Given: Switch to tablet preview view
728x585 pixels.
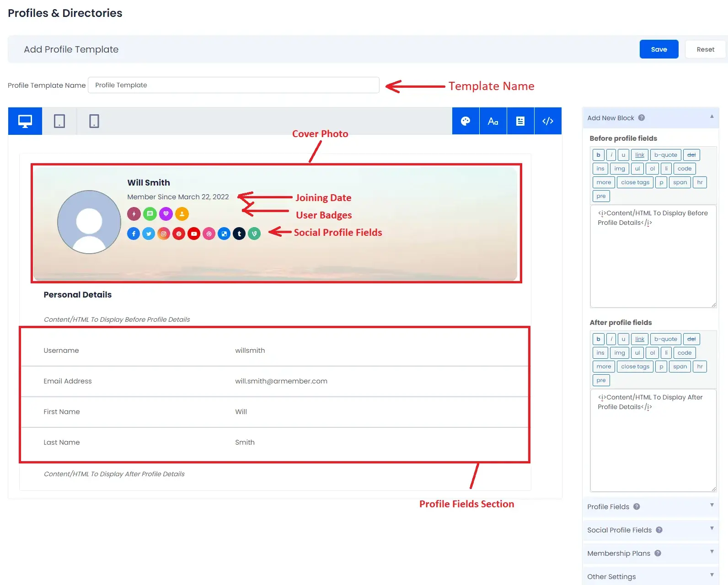Looking at the screenshot, I should click(59, 121).
